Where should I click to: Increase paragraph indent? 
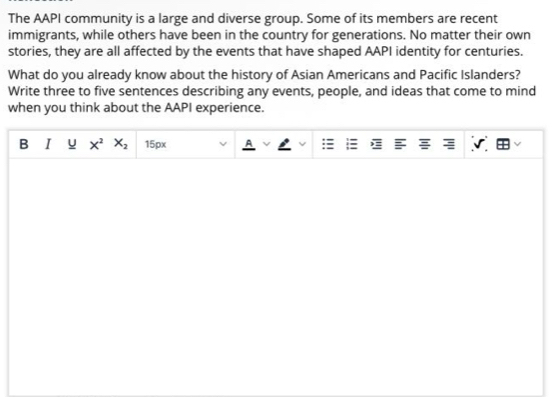point(376,144)
